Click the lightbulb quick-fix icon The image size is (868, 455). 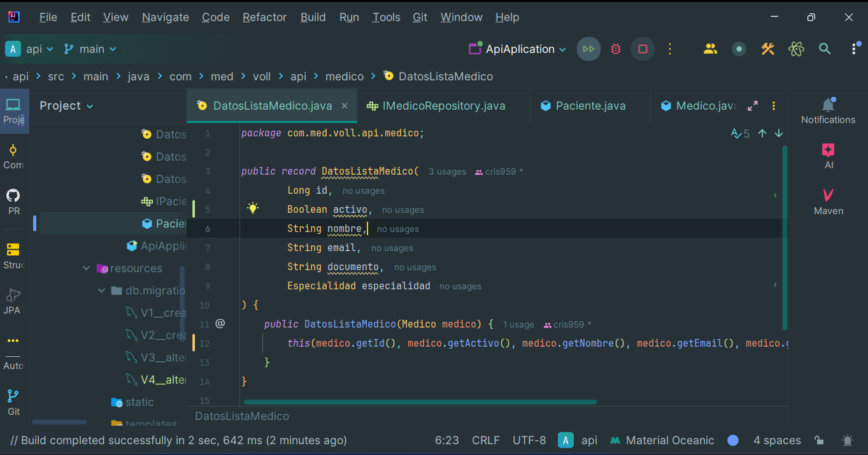(x=253, y=208)
